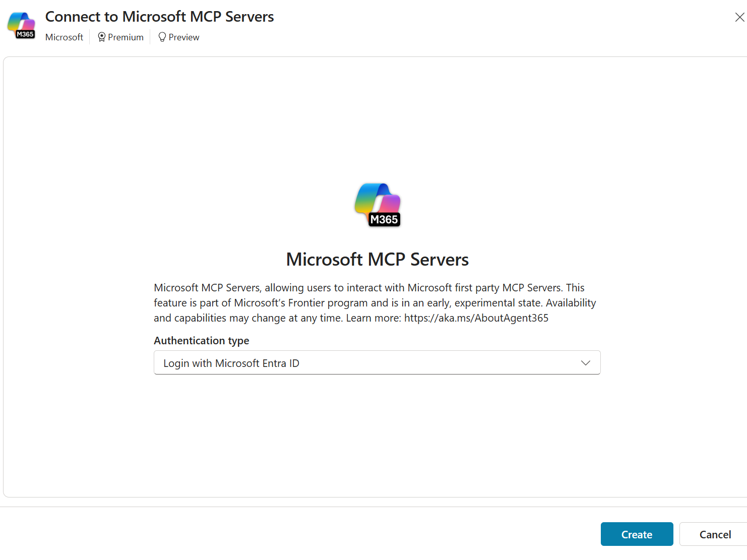747x560 pixels.
Task: Open the Authentication type dropdown
Action: pos(377,362)
